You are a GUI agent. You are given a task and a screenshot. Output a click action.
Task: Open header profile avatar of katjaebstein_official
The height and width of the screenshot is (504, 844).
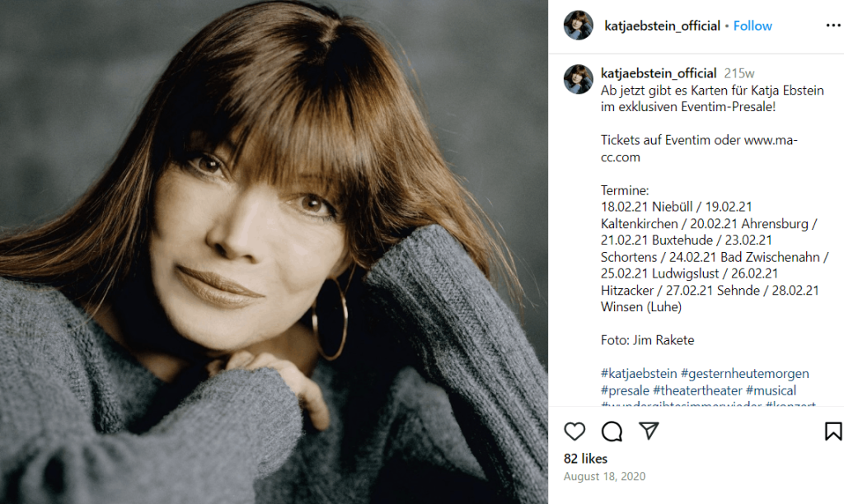click(x=578, y=26)
